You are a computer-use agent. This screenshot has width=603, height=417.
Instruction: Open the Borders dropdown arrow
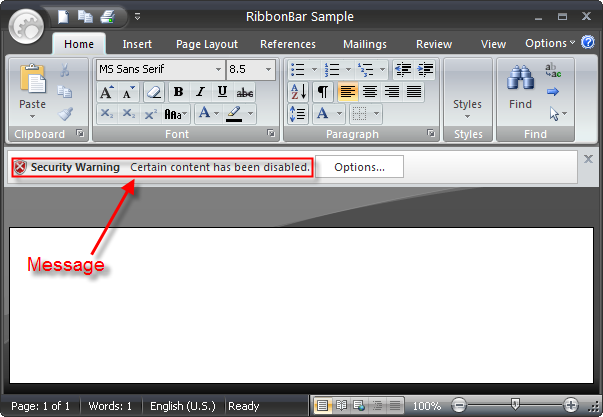tap(376, 114)
